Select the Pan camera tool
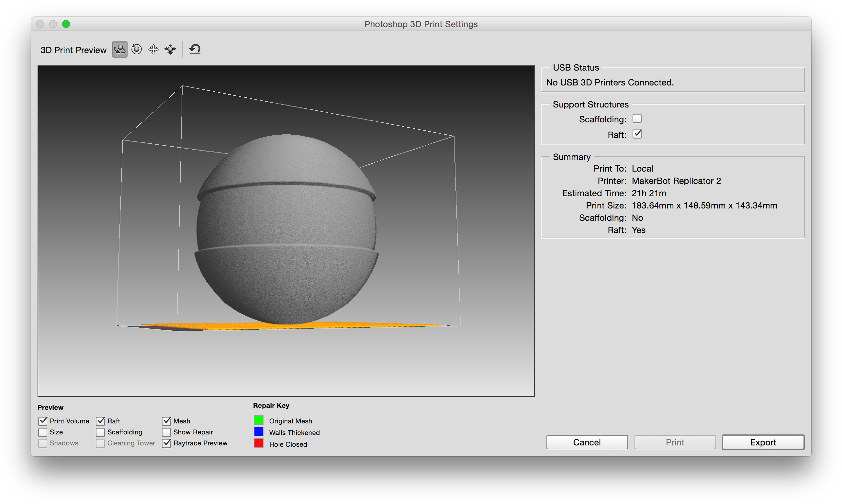The width and height of the screenshot is (842, 504). [153, 49]
